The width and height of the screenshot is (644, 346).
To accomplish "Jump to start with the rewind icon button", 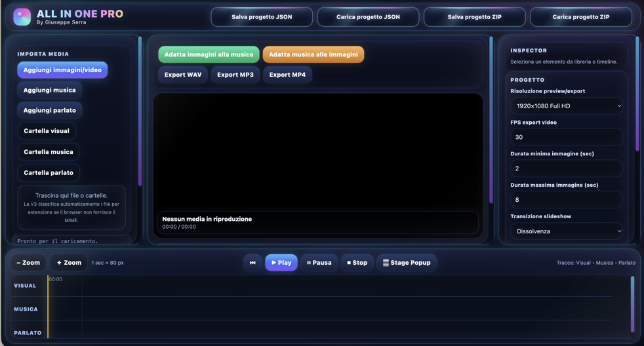I will (252, 263).
